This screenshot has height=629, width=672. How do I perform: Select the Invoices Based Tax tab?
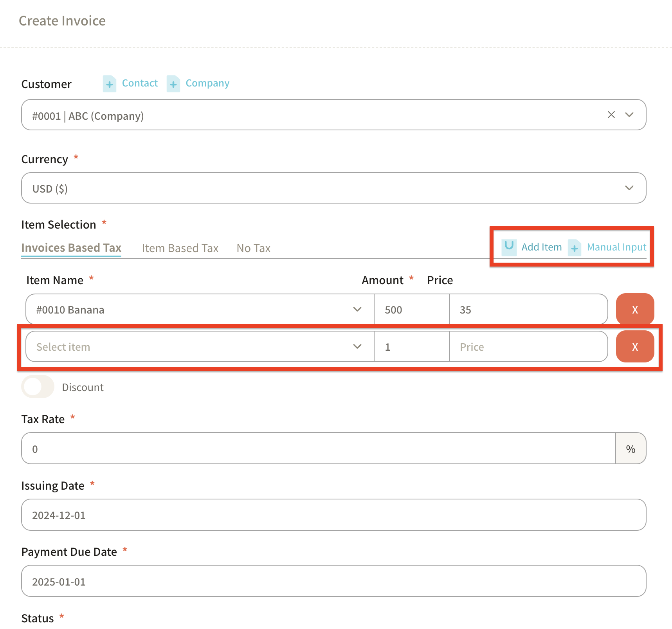pyautogui.click(x=71, y=248)
